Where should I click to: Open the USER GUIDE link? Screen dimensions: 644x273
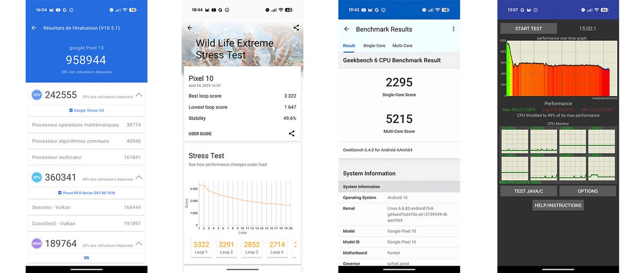[200, 134]
